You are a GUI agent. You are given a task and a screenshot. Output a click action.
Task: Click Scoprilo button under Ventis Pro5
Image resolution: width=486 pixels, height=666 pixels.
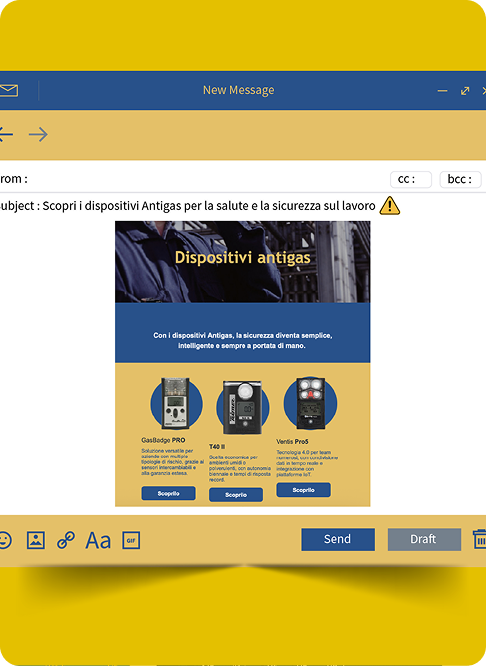tap(303, 490)
